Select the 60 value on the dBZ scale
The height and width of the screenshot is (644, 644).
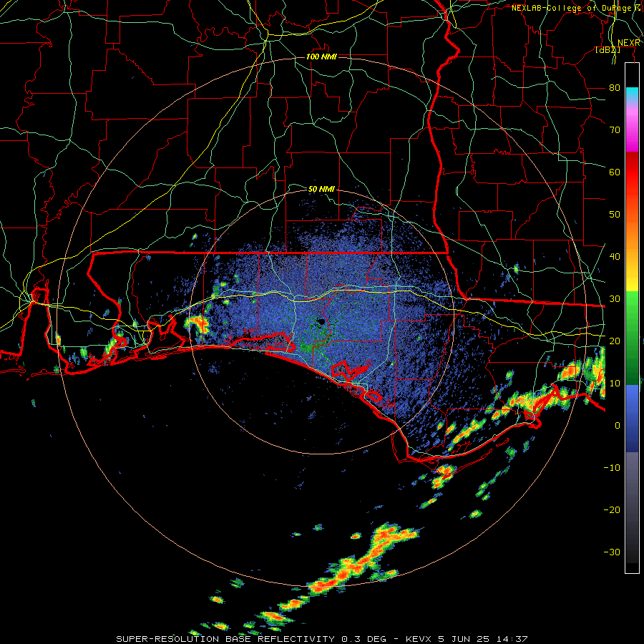pyautogui.click(x=615, y=172)
